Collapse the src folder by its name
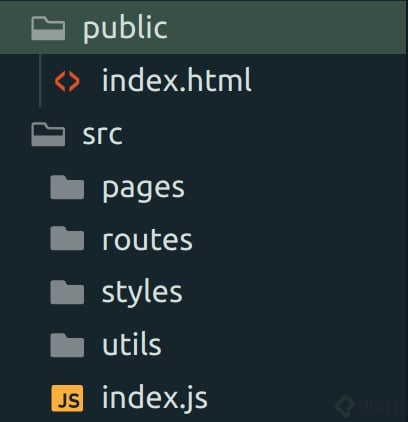Viewport: 408px width, 422px height. pyautogui.click(x=102, y=135)
